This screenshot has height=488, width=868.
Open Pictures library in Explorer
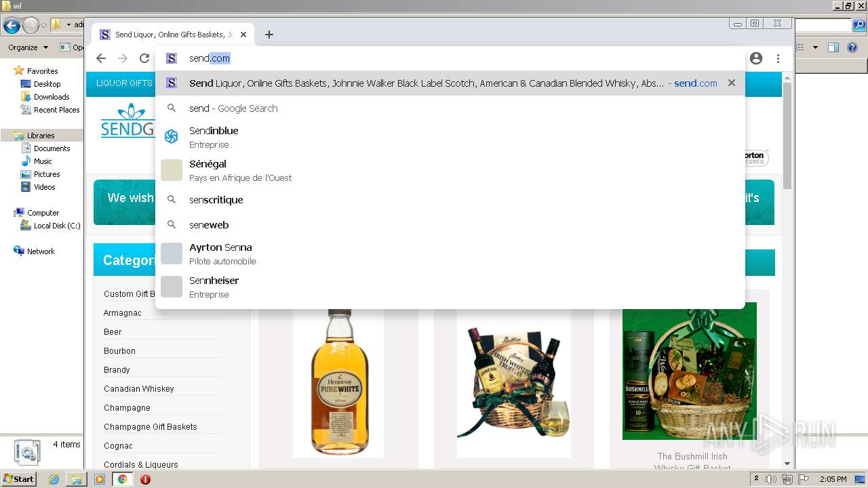click(47, 174)
